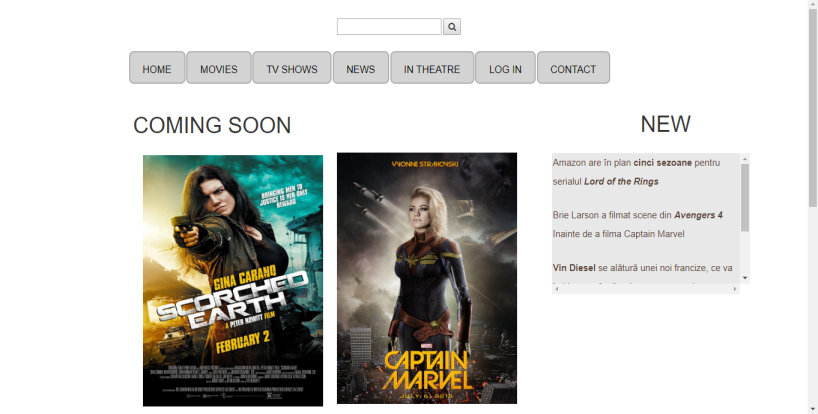Go to the MOVIES section
The image size is (818, 414).
tap(219, 69)
